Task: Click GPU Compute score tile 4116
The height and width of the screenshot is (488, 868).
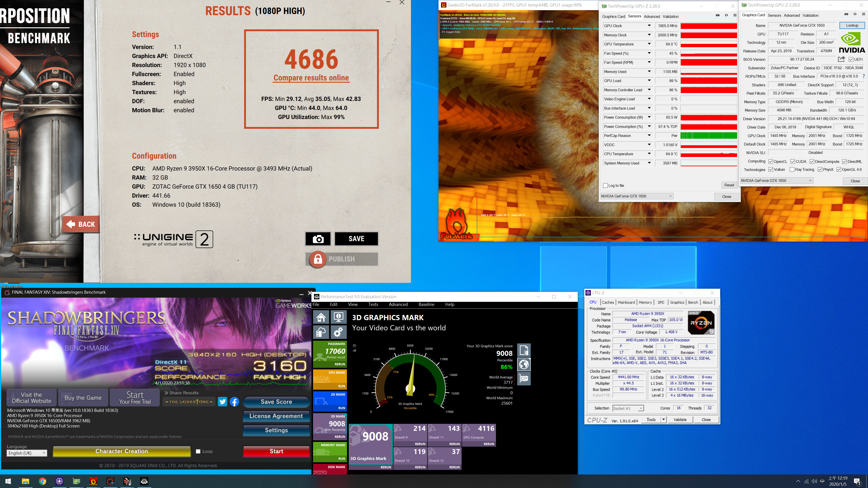Action: tap(479, 435)
